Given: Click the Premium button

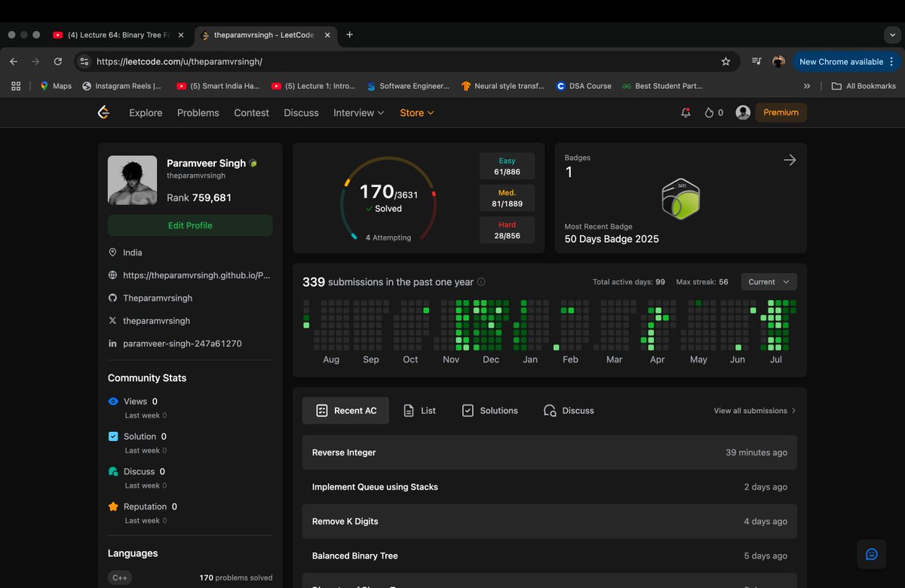Looking at the screenshot, I should [781, 112].
